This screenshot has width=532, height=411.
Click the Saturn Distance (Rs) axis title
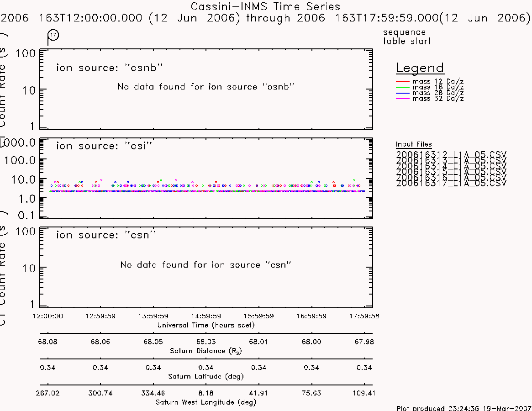click(205, 351)
